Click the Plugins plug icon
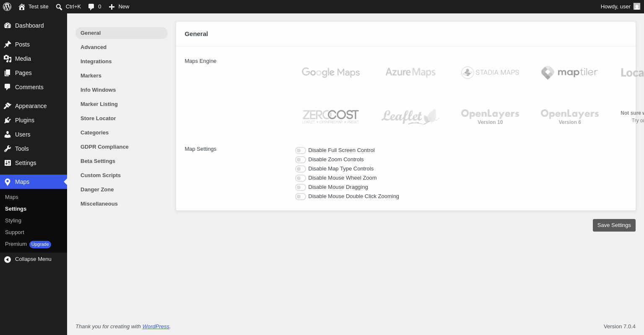This screenshot has width=644, height=335. tap(8, 120)
